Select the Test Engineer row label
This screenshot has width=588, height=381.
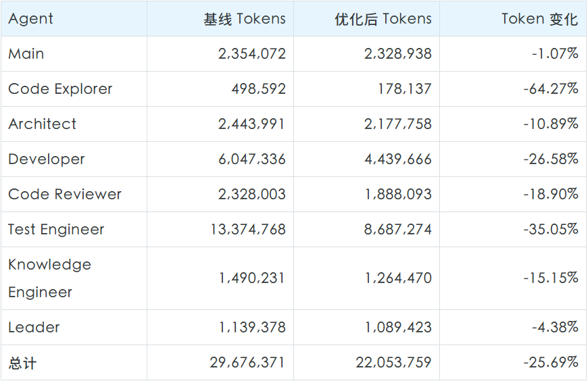click(56, 229)
